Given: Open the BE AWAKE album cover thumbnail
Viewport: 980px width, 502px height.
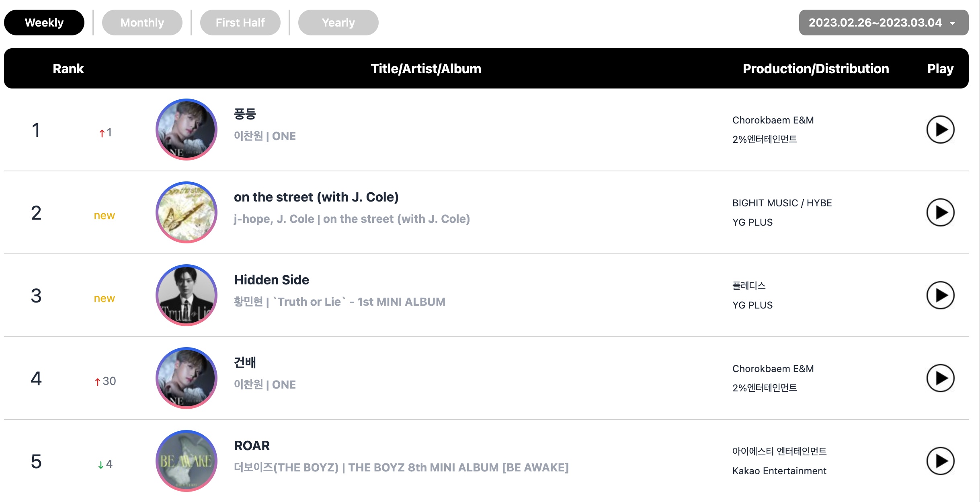Looking at the screenshot, I should point(187,461).
